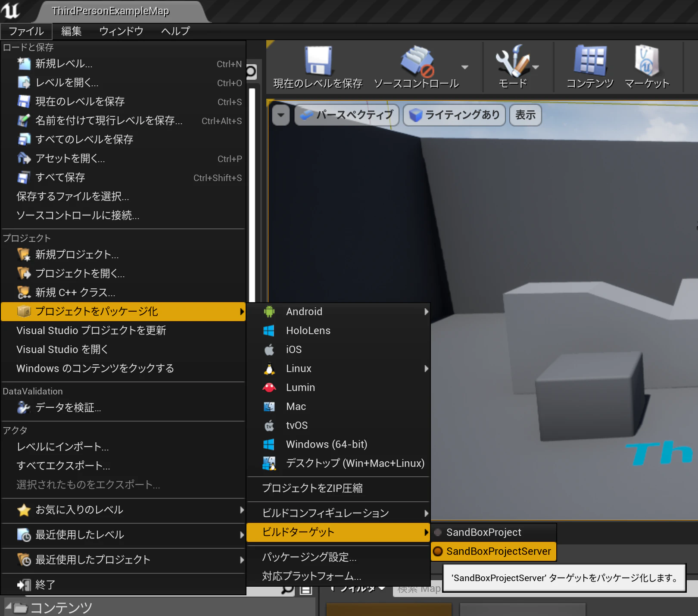Open the ファイル menu

(26, 31)
